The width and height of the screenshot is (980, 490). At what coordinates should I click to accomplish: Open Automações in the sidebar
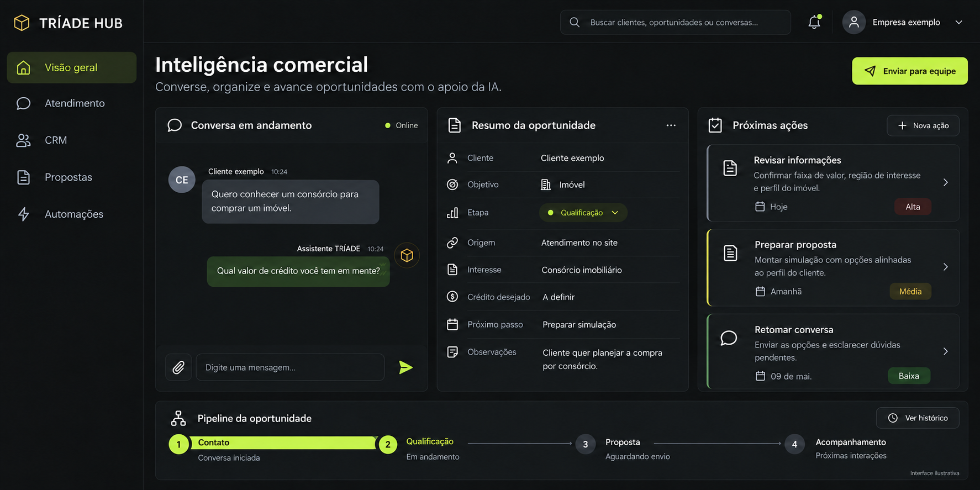point(72,214)
